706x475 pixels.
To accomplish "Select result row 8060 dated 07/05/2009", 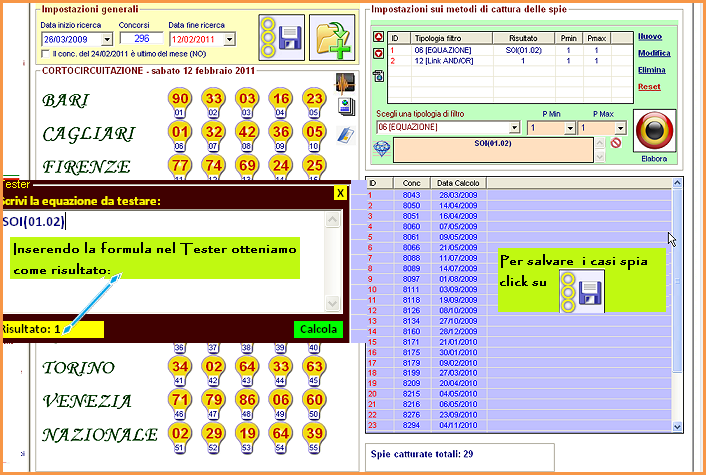I will (519, 226).
